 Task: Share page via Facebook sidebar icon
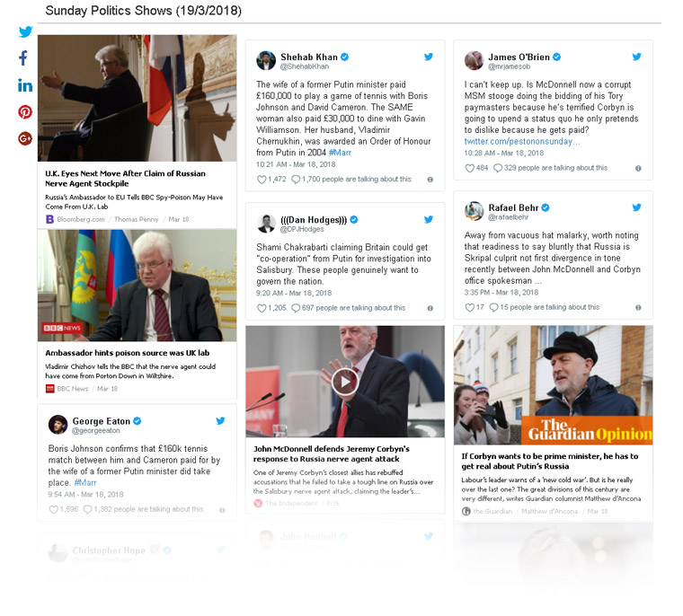click(23, 57)
